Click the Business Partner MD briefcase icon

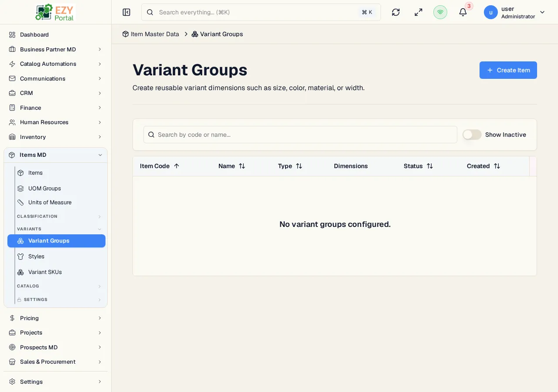[x=12, y=50]
